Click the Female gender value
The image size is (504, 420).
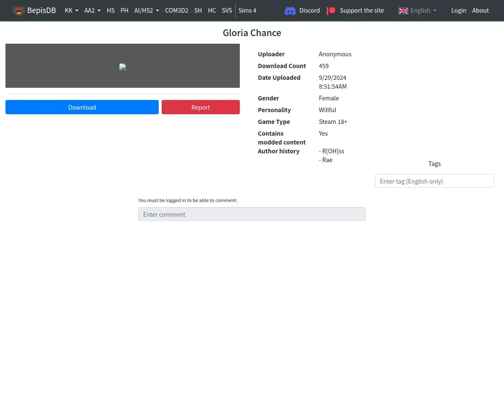point(329,98)
